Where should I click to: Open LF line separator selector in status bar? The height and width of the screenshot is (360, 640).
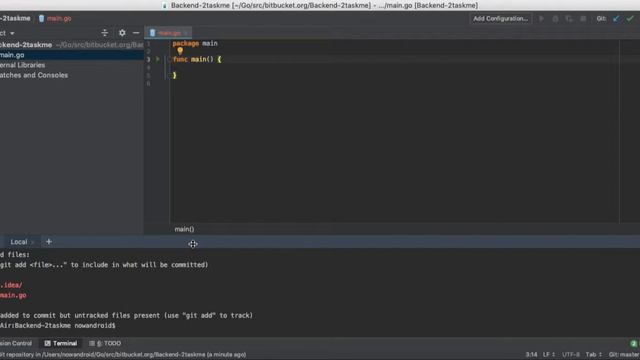click(x=549, y=354)
